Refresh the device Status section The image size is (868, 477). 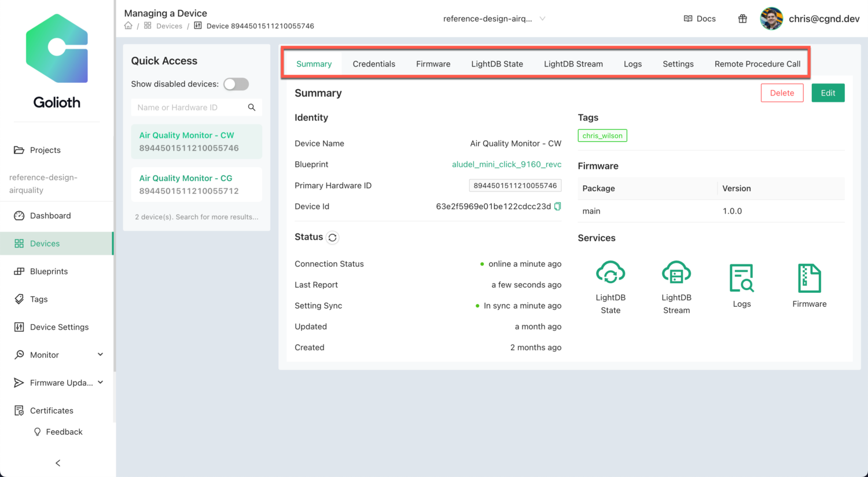(332, 237)
